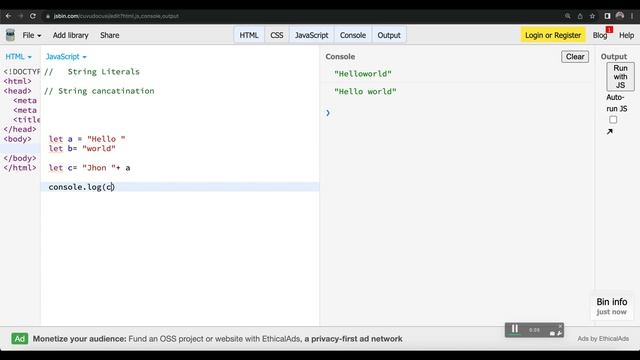The image size is (640, 360).
Task: Click the pen icon in recording widget
Action: point(560,333)
